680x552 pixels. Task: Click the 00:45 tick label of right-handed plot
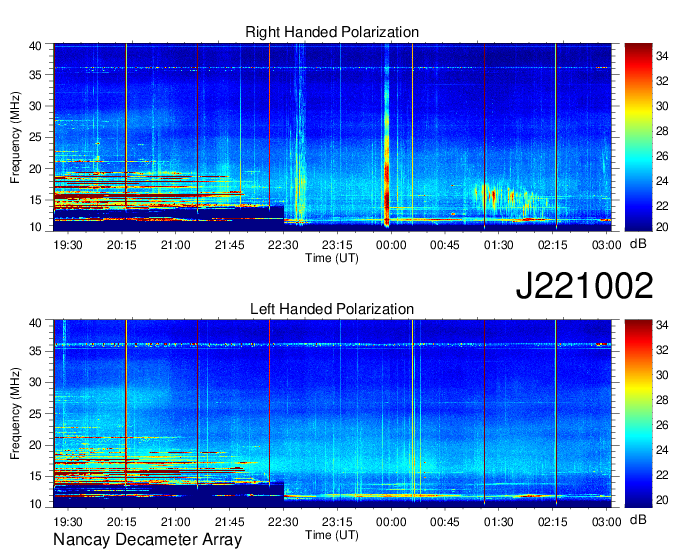click(x=445, y=245)
